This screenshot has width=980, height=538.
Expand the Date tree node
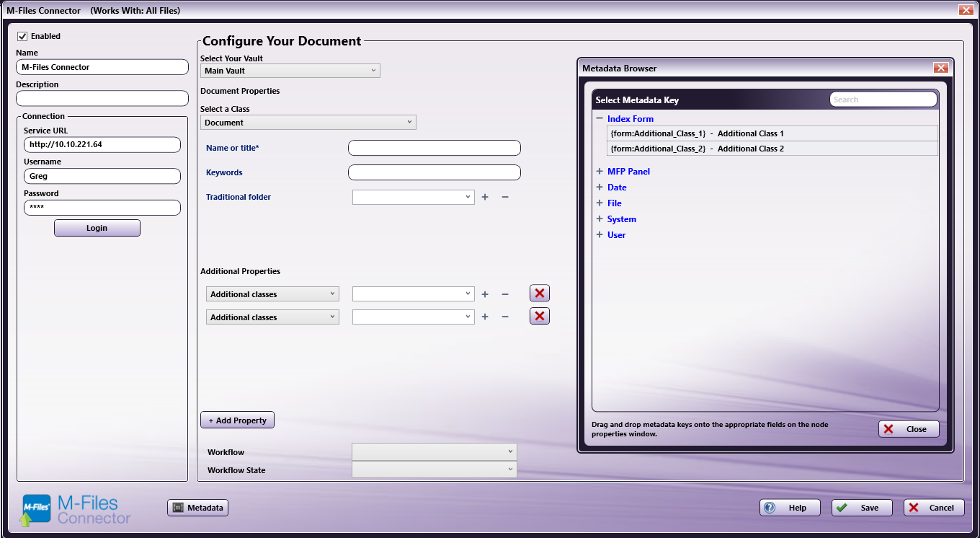599,188
